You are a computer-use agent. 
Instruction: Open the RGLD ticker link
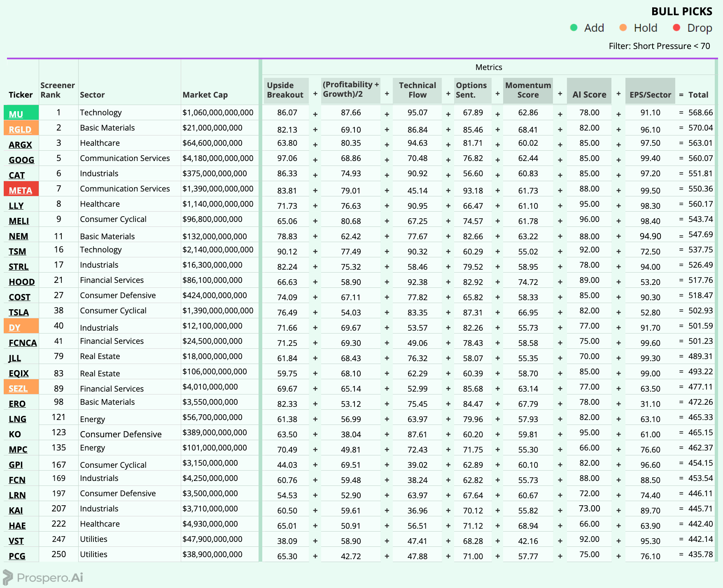click(x=20, y=129)
